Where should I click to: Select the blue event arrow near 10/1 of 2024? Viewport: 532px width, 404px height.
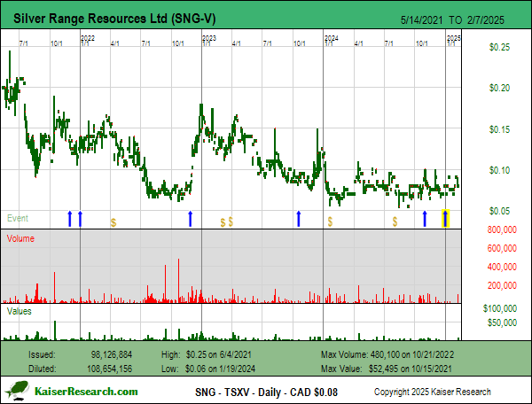pyautogui.click(x=425, y=219)
